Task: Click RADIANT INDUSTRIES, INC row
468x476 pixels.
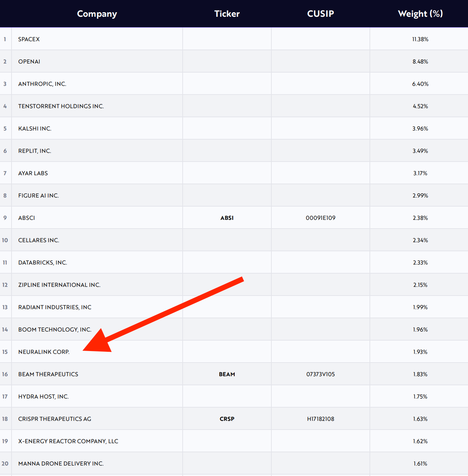Action: (55, 307)
